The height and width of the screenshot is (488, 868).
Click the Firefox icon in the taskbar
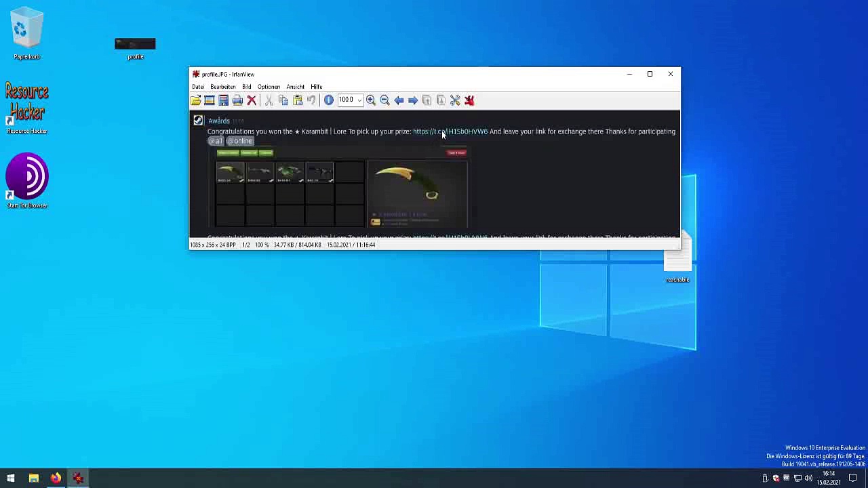click(56, 479)
